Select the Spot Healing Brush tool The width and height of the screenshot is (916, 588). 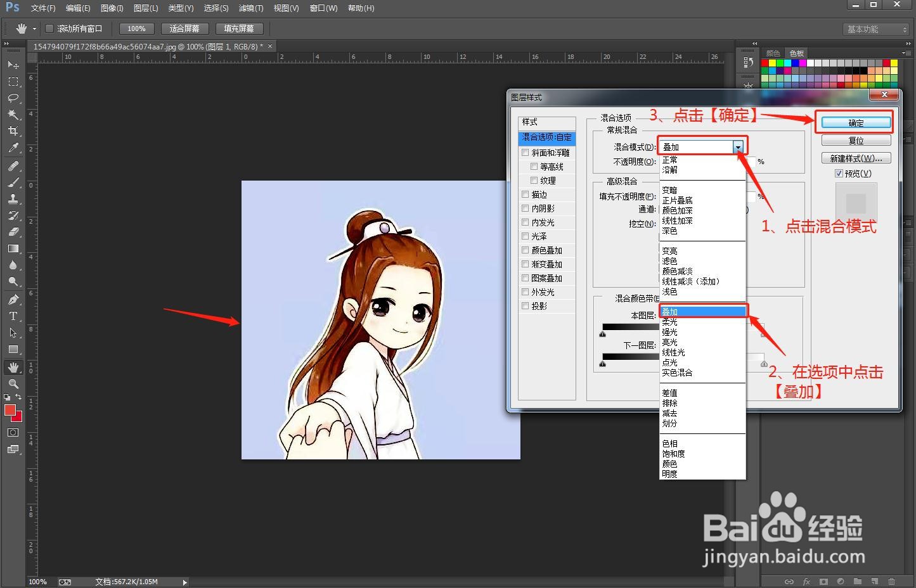point(13,166)
